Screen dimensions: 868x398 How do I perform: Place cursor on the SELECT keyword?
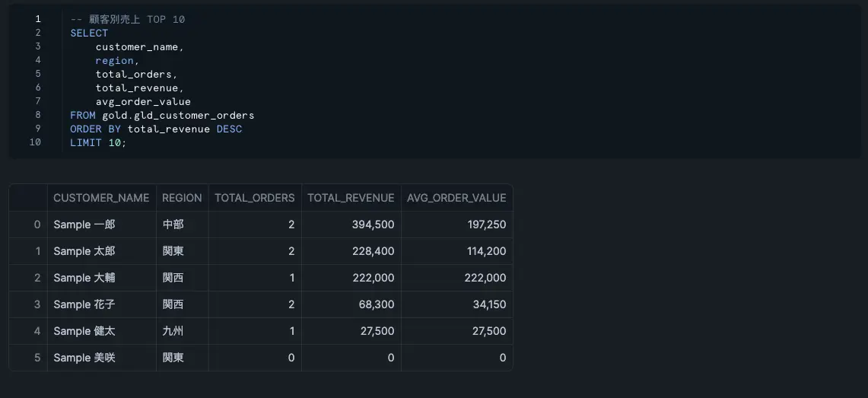click(x=89, y=33)
